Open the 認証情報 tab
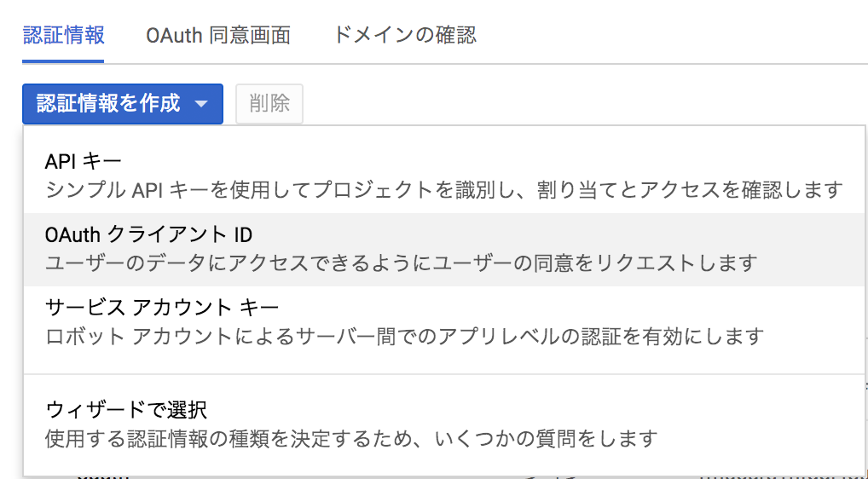 [63, 36]
